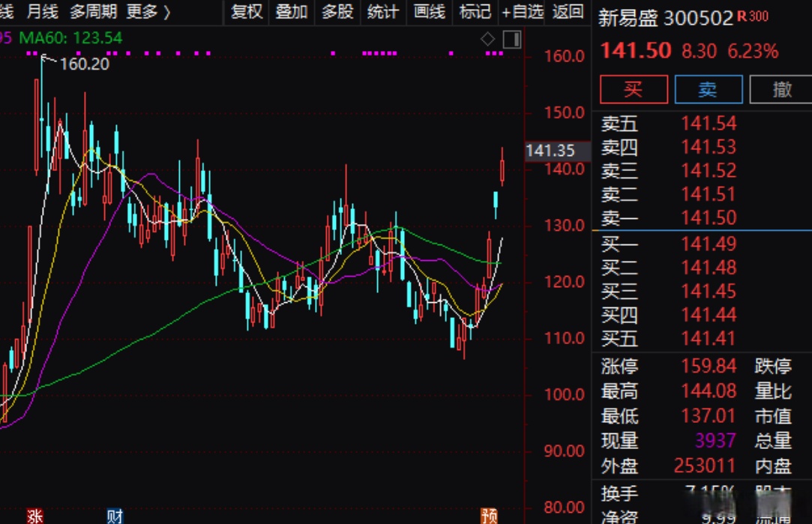Click the diamond icon above the chart
Screen dimensions: 812x524
pos(488,39)
